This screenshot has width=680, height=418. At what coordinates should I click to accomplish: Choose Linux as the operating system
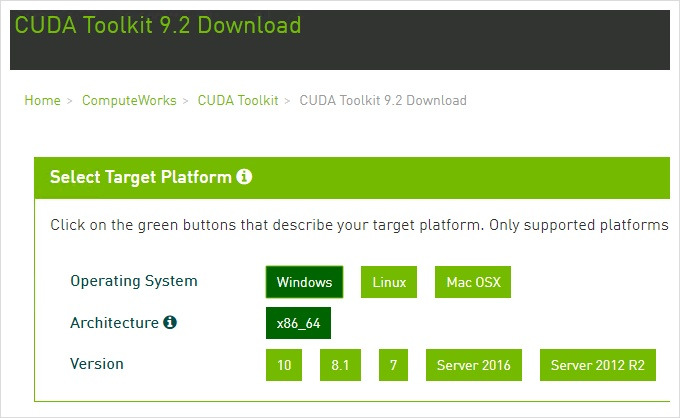pyautogui.click(x=389, y=282)
